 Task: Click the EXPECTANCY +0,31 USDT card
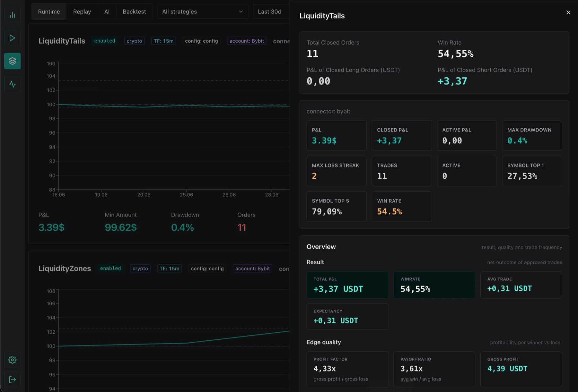[347, 317]
